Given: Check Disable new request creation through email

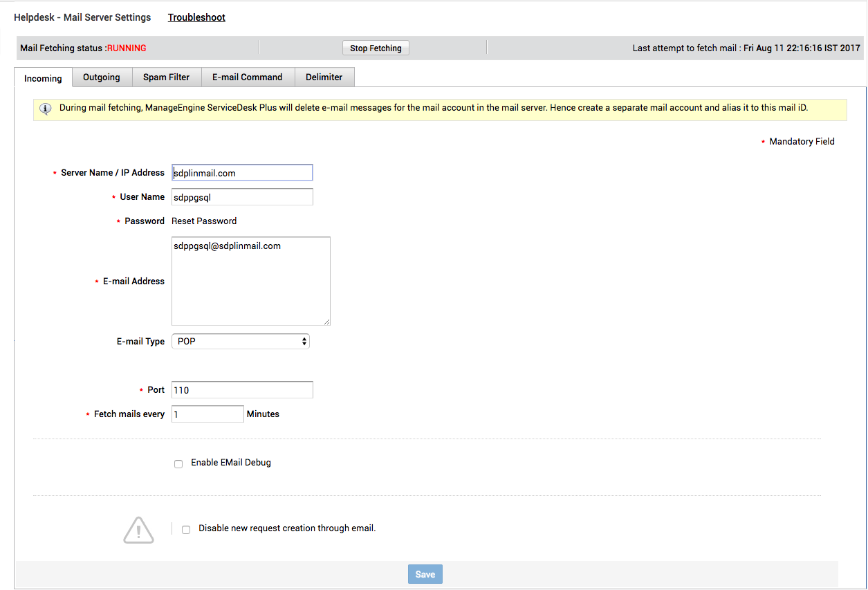Looking at the screenshot, I should [186, 529].
